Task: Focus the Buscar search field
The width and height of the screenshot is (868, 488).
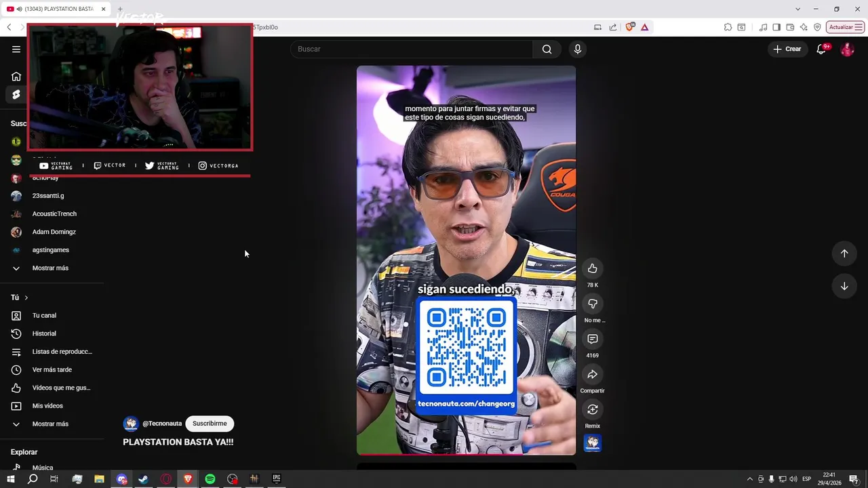Action: 412,49
